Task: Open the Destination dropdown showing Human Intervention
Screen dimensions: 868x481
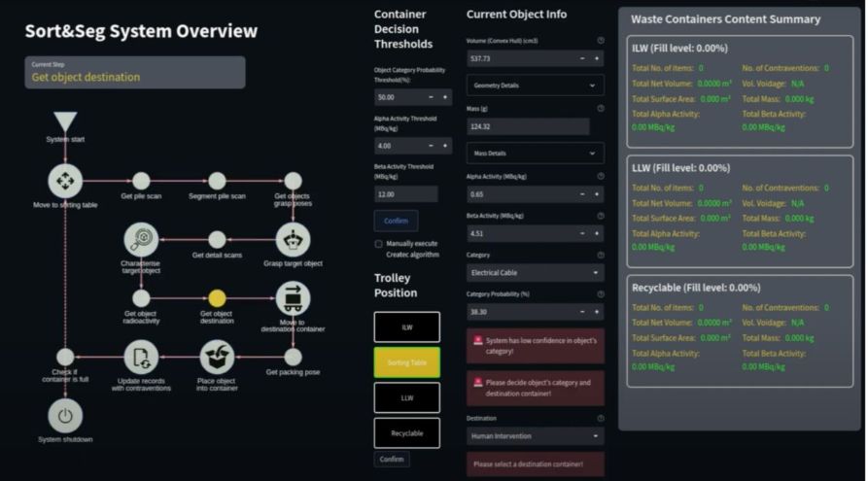Action: click(x=536, y=436)
